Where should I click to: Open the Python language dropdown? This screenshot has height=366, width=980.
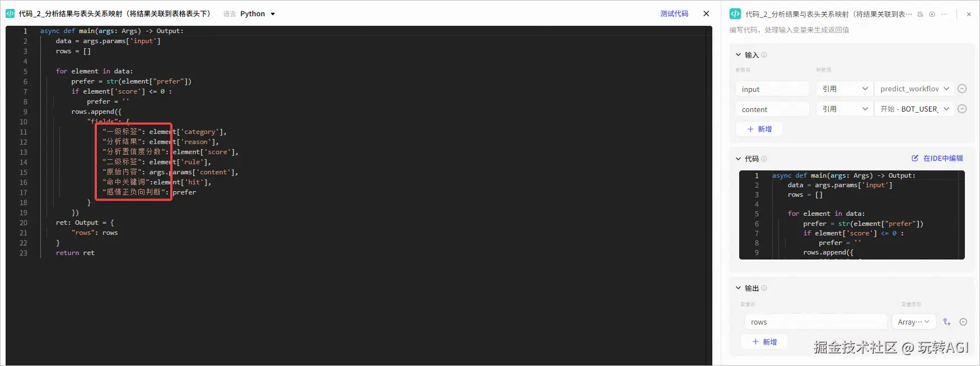coord(258,13)
